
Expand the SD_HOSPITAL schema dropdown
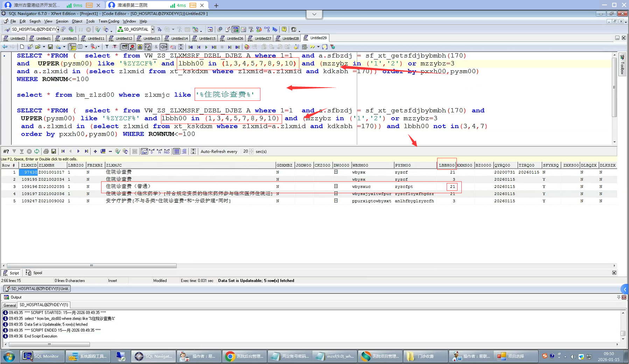coord(152,29)
